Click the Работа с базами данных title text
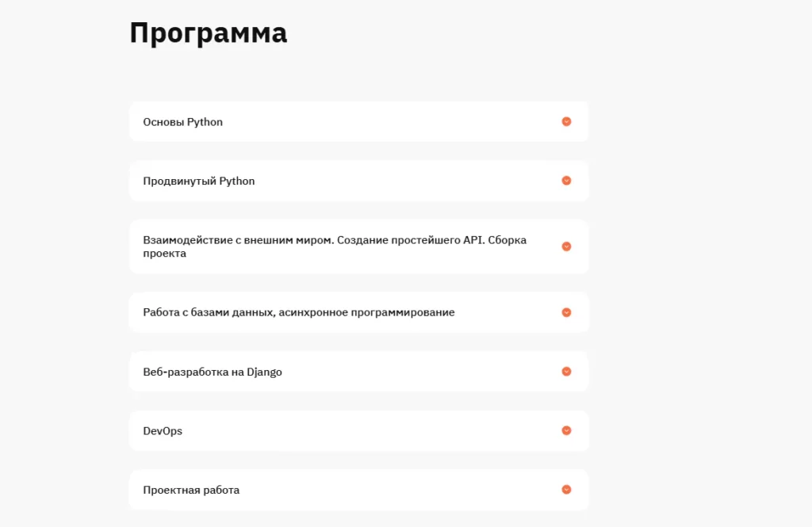 (299, 311)
